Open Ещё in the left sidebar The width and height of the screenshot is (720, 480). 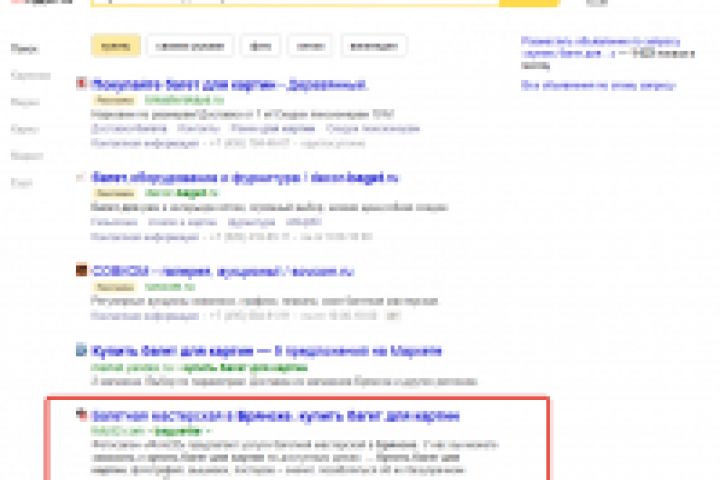(x=21, y=183)
